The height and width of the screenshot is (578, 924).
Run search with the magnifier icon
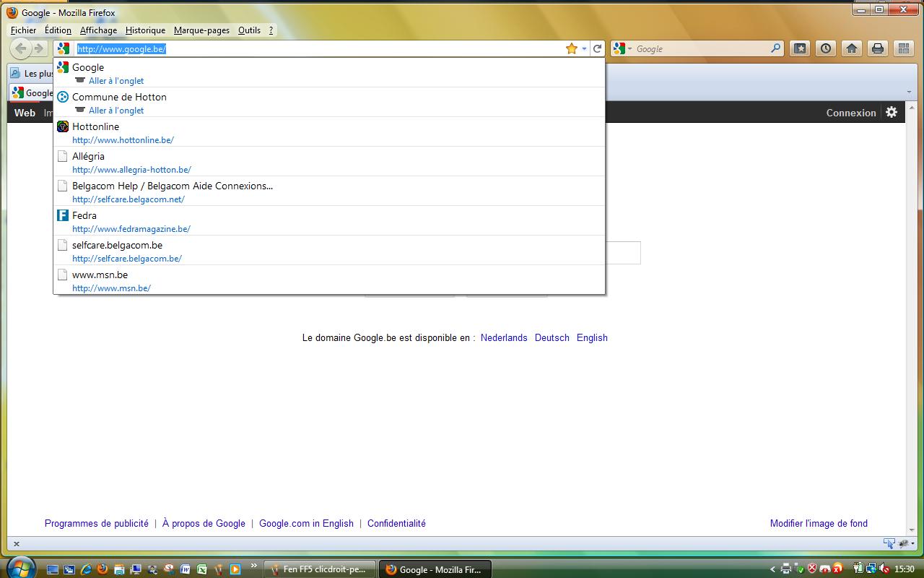point(776,48)
